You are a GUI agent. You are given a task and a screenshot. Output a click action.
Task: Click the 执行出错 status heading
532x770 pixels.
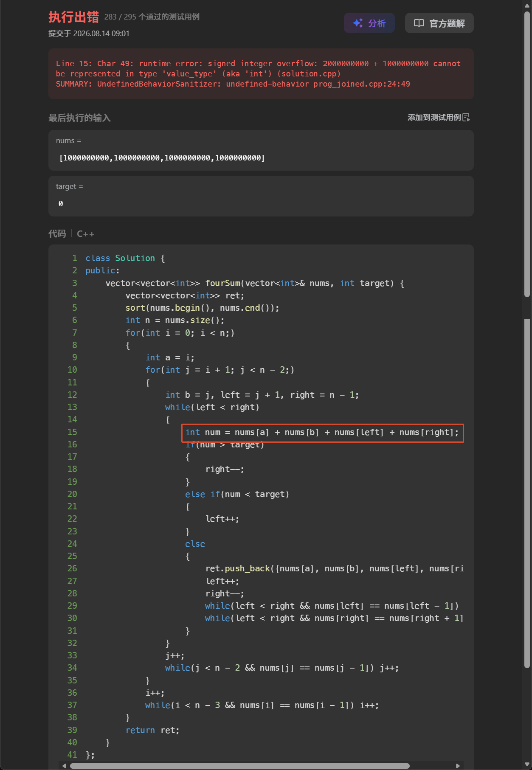(73, 17)
